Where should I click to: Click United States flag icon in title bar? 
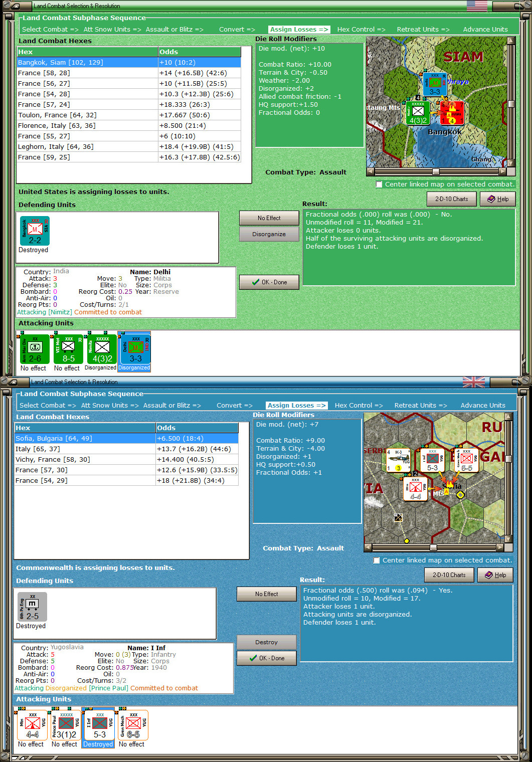(x=477, y=6)
